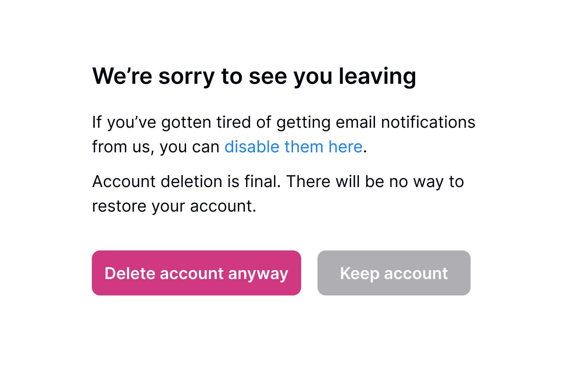Screen dimensions: 588x368
Task: Click the word "final" in the warning sentence
Action: 262,181
